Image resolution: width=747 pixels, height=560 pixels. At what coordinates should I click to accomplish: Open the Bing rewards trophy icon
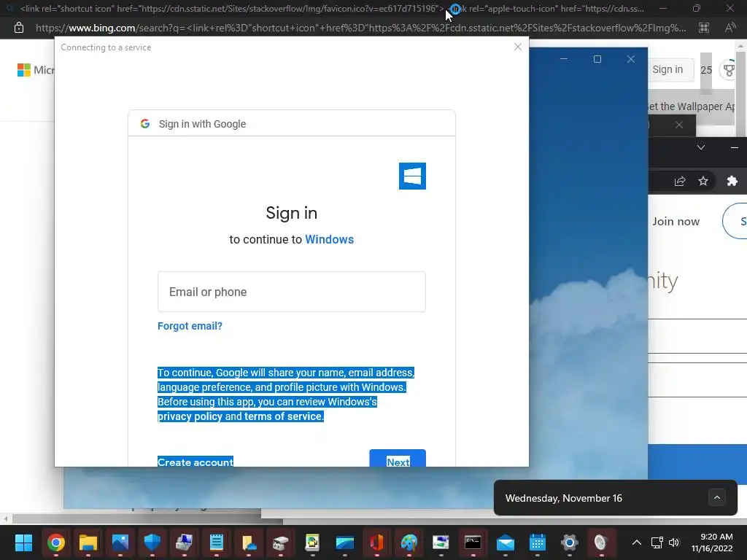point(729,70)
